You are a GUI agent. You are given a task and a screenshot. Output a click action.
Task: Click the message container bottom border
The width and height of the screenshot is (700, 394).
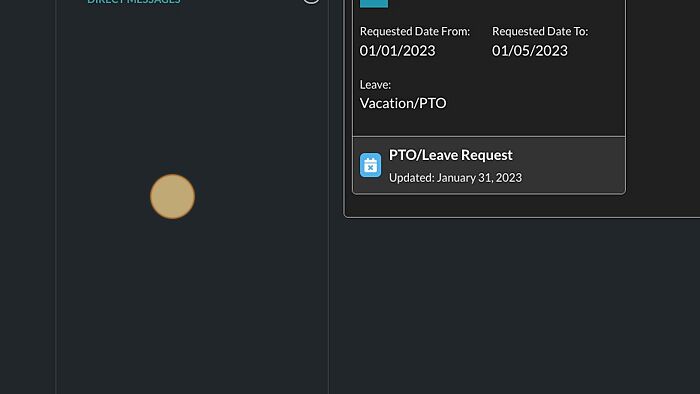pos(521,217)
